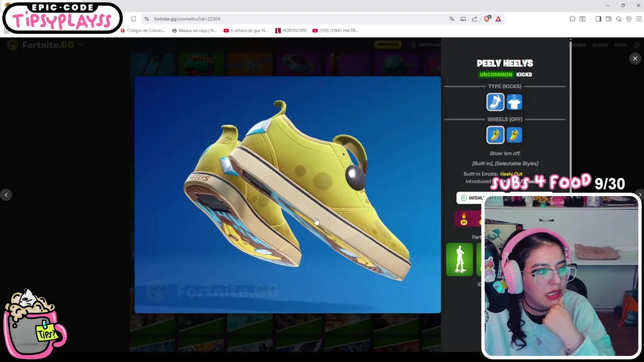The image size is (644, 362).
Task: Open the Brave VPN shield icon
Action: (628, 19)
